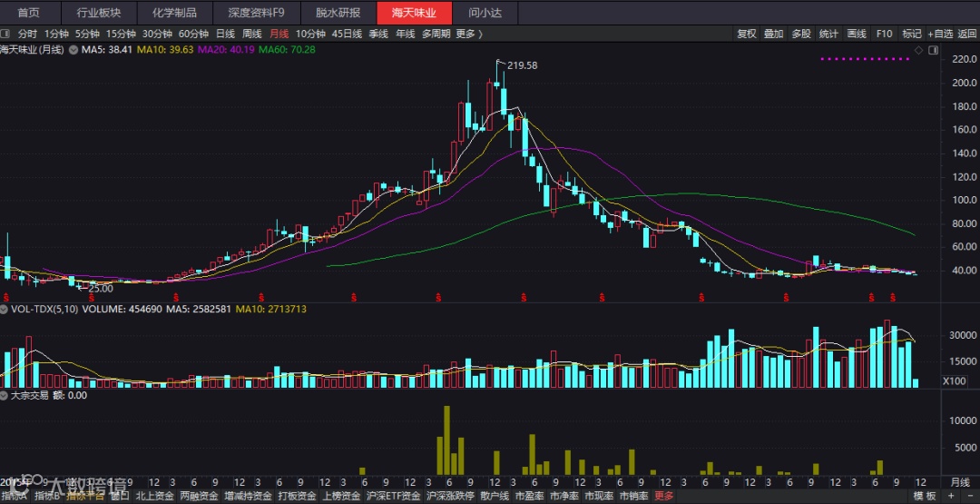The image size is (980, 504).
Task: Open the 化学制品 tab
Action: [174, 13]
